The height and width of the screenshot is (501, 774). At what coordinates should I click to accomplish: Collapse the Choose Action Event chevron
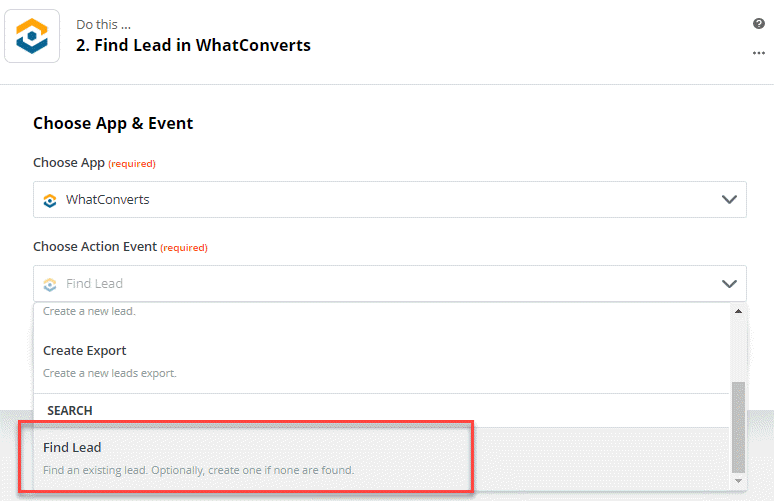pyautogui.click(x=729, y=284)
